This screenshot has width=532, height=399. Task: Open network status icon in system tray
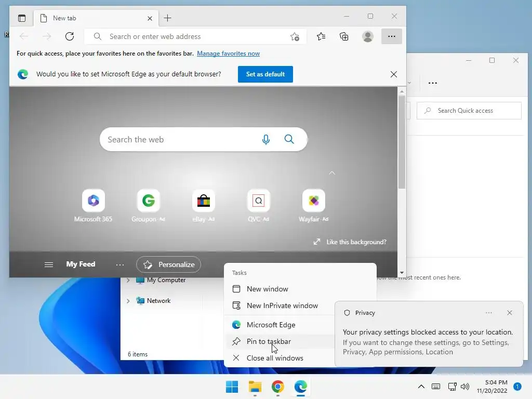tap(453, 387)
